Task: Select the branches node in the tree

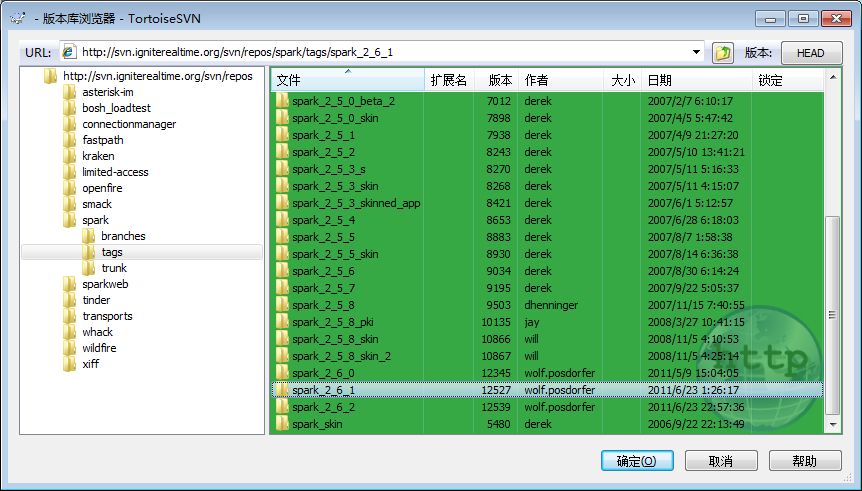Action: (x=124, y=236)
